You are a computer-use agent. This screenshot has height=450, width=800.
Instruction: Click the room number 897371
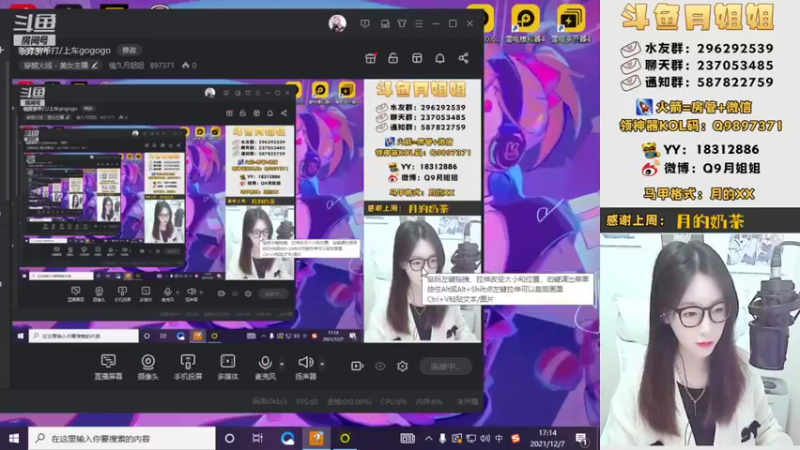(x=162, y=65)
